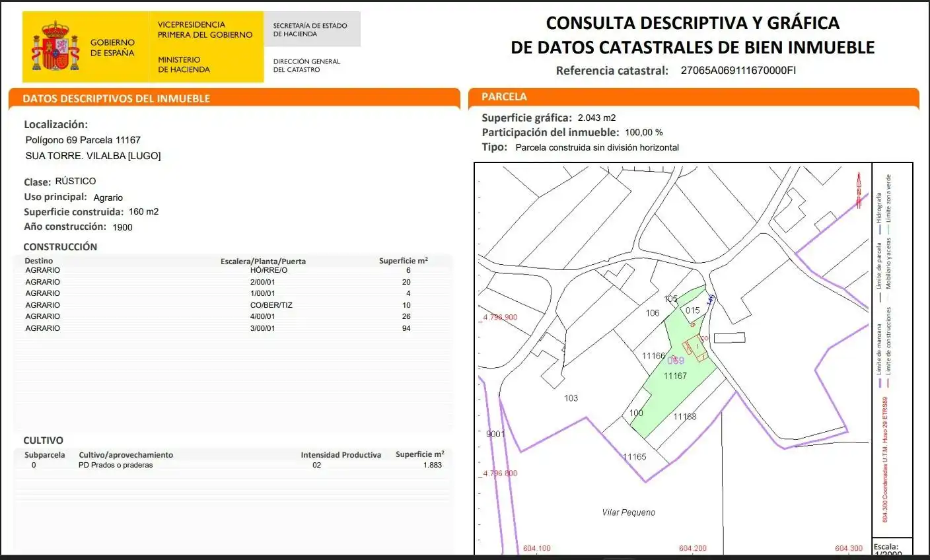The height and width of the screenshot is (560, 930).
Task: Click the Hidrografía legend entry
Action: click(879, 213)
